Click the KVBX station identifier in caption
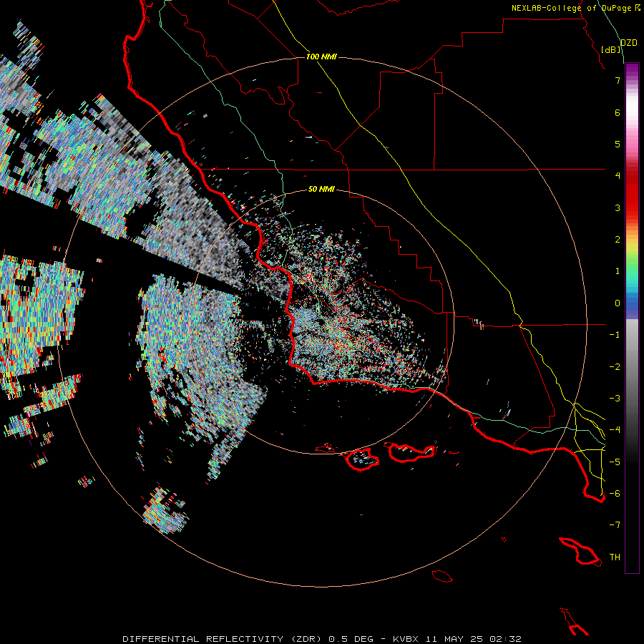644x644 pixels. point(406,639)
